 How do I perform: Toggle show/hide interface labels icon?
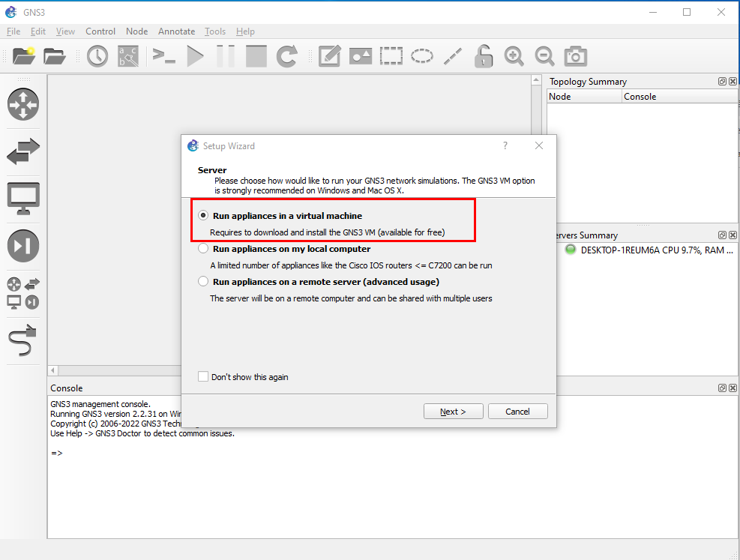coord(128,56)
